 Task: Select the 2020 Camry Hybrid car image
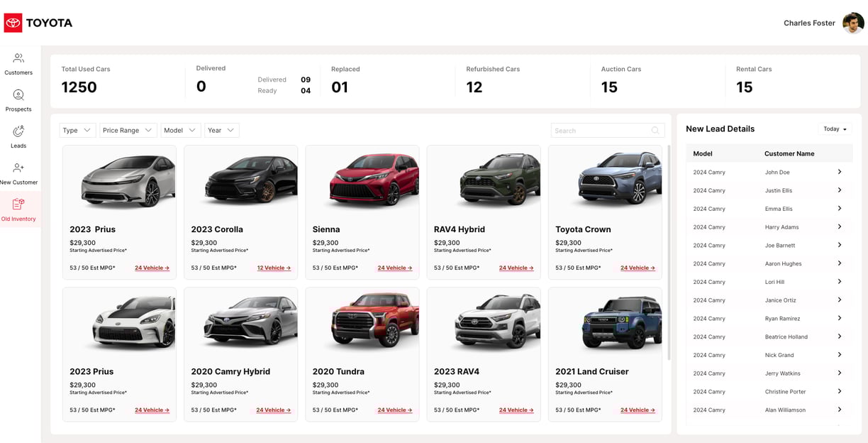click(250, 323)
